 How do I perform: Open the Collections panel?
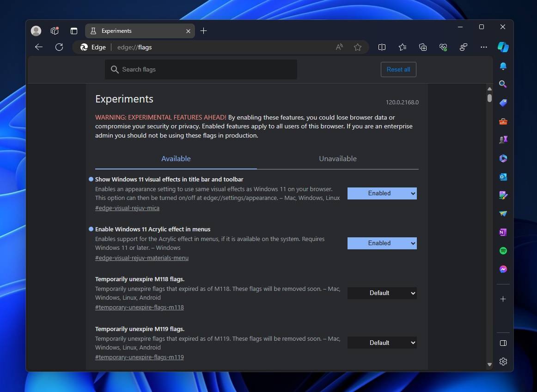click(x=423, y=47)
